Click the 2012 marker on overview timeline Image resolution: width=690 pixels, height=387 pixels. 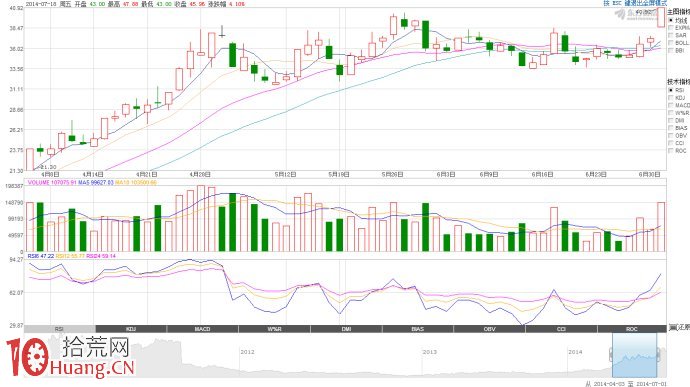tap(247, 352)
